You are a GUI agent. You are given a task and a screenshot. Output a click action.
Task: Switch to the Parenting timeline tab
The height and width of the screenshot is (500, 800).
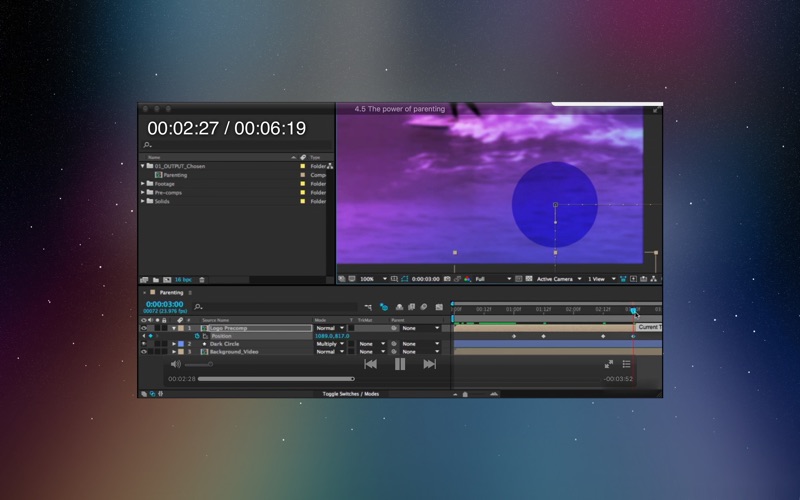[x=171, y=292]
